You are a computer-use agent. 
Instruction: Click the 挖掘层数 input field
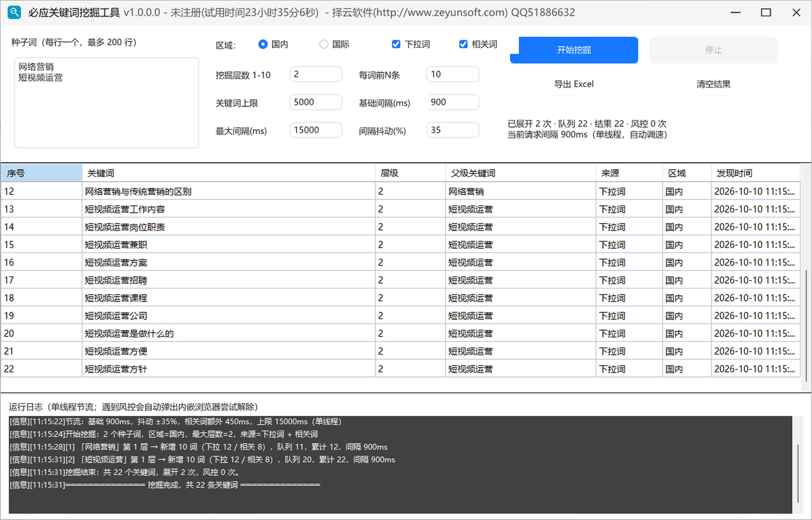[316, 74]
